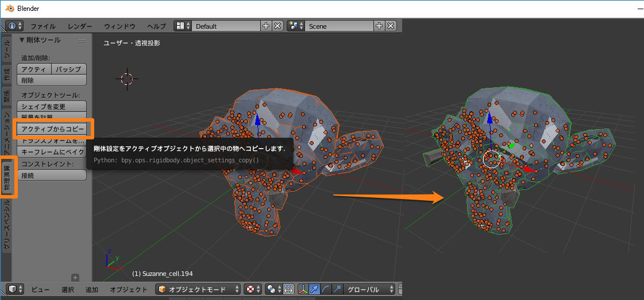This screenshot has height=300, width=644.
Task: Switch to the ツール tab
Action: (x=6, y=49)
